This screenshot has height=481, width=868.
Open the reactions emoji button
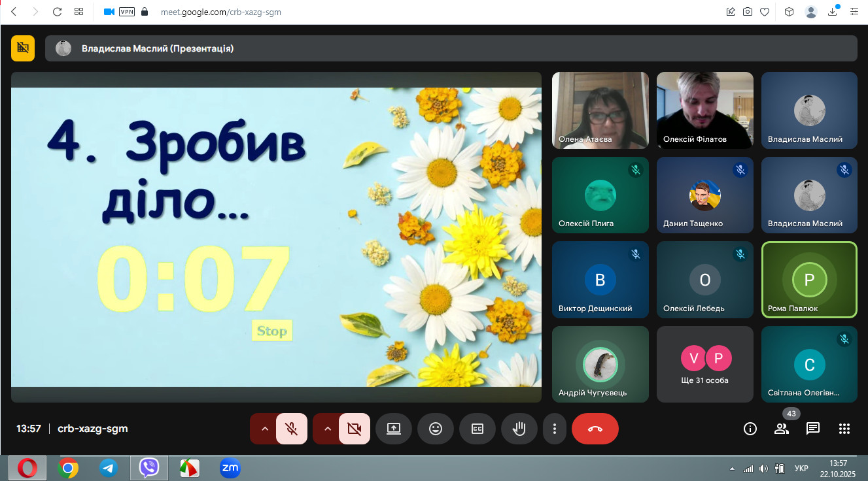[x=436, y=429]
